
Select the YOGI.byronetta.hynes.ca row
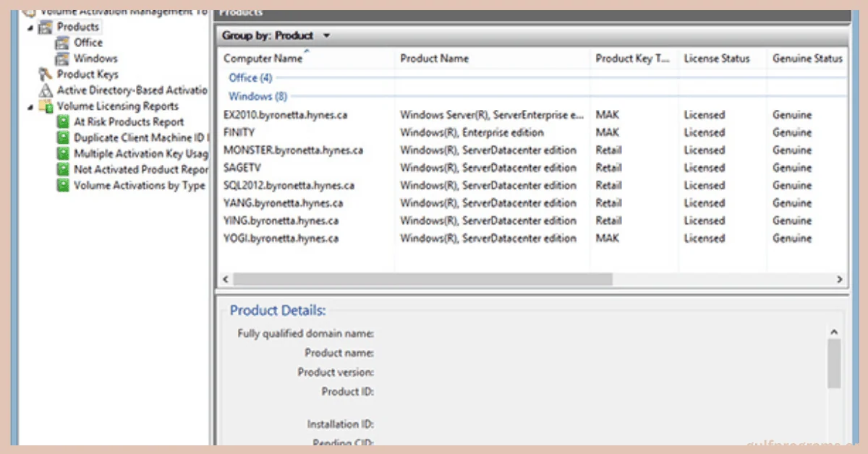(x=532, y=239)
